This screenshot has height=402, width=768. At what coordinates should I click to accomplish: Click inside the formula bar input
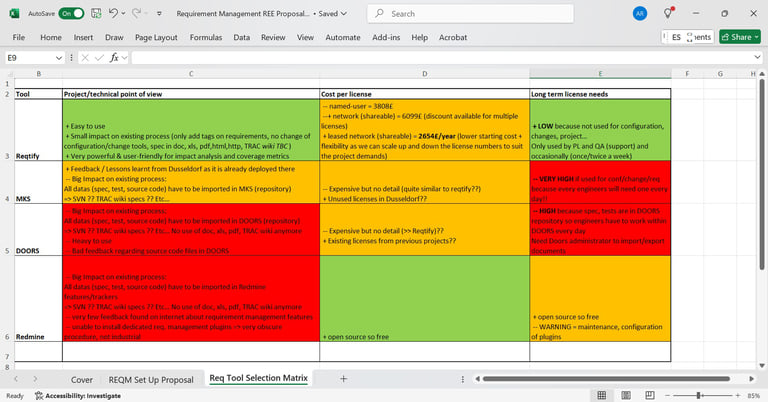(x=441, y=58)
